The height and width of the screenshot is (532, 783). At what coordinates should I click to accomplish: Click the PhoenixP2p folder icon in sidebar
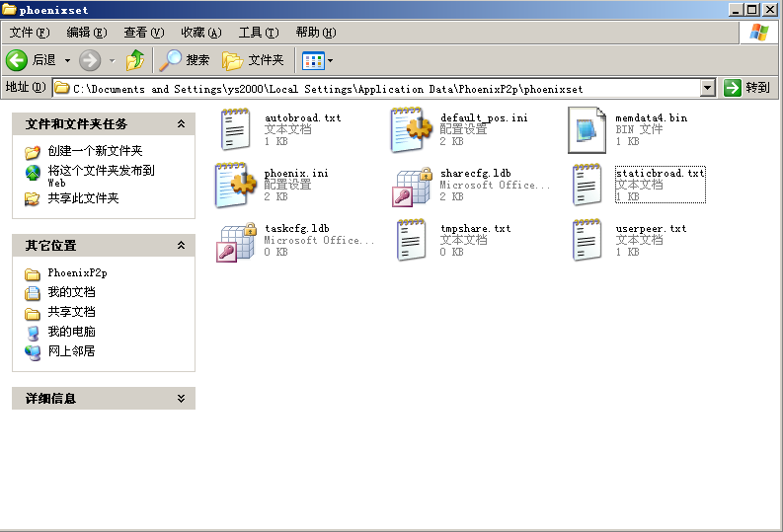(33, 274)
